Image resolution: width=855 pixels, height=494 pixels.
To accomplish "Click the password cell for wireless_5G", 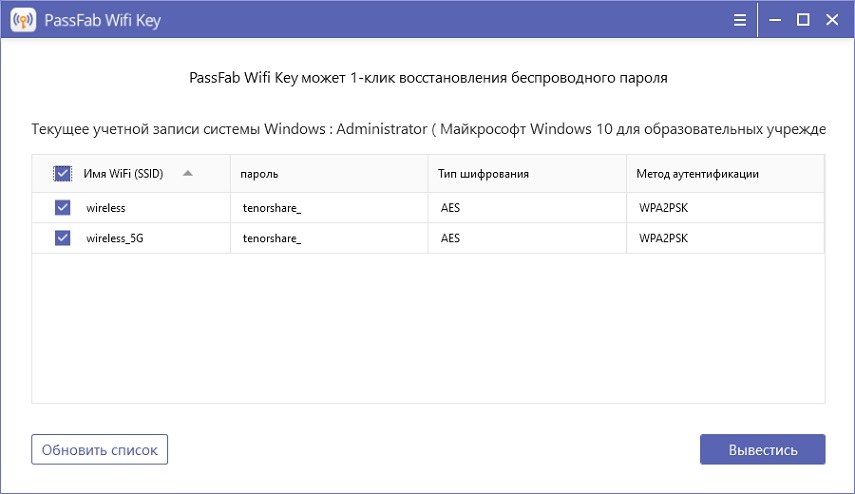I will pos(329,238).
